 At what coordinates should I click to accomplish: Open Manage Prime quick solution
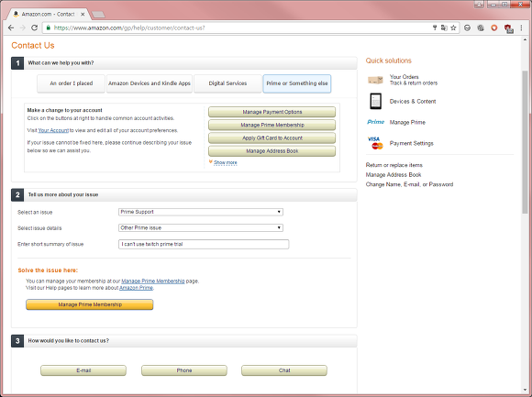click(x=407, y=122)
